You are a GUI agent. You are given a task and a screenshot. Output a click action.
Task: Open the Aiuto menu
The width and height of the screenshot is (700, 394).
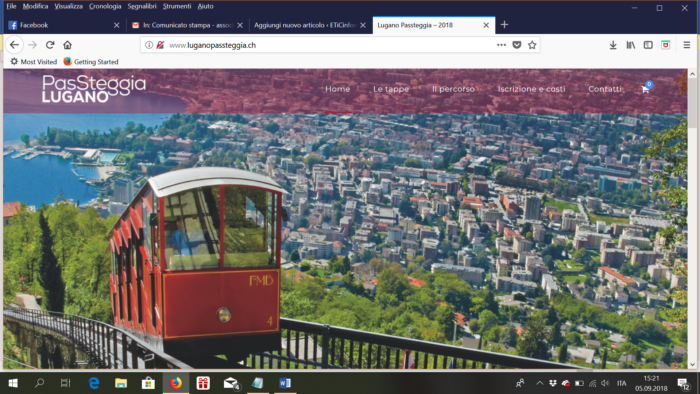click(x=205, y=6)
